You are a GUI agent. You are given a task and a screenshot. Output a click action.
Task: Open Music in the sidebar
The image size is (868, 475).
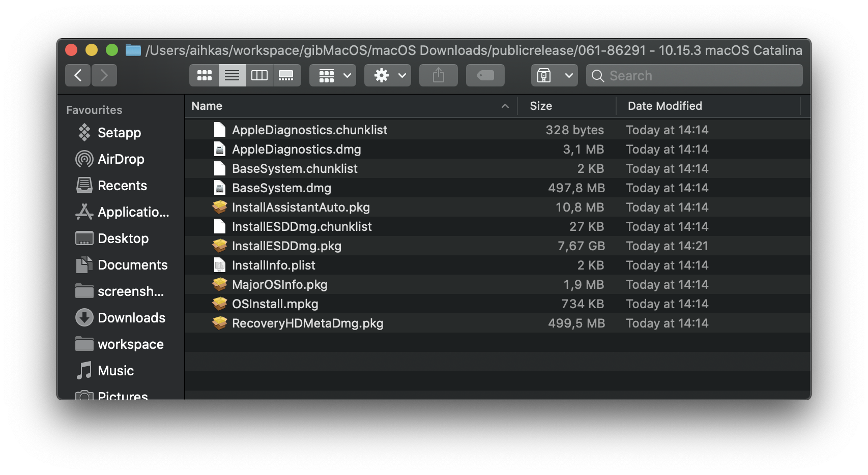click(x=121, y=371)
